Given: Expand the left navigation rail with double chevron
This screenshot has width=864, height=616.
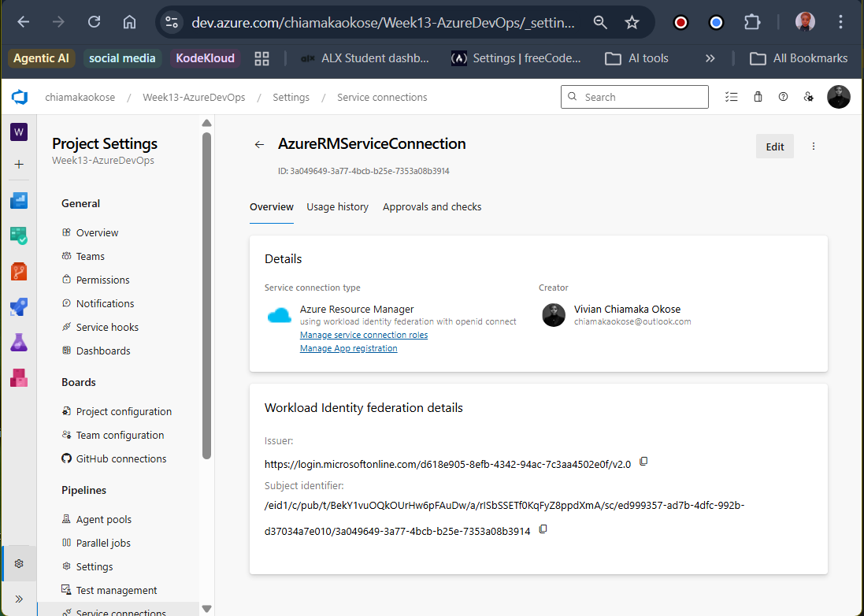Looking at the screenshot, I should pyautogui.click(x=19, y=599).
